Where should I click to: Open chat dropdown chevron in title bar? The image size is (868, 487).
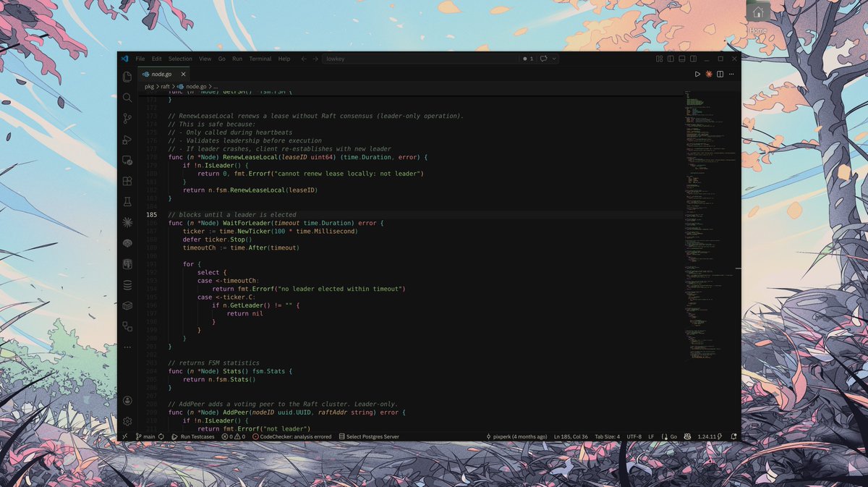[x=554, y=59]
